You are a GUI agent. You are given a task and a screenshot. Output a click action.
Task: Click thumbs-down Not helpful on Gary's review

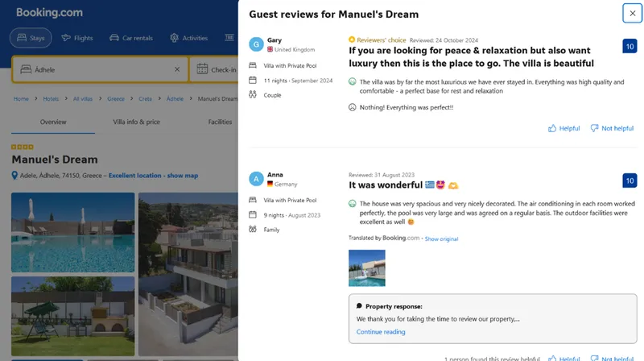coord(612,128)
